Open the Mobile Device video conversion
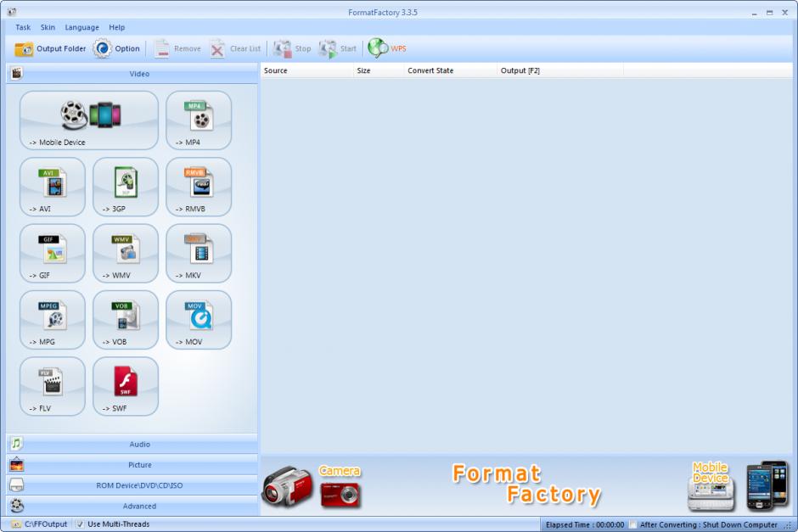This screenshot has height=532, width=798. click(x=89, y=120)
